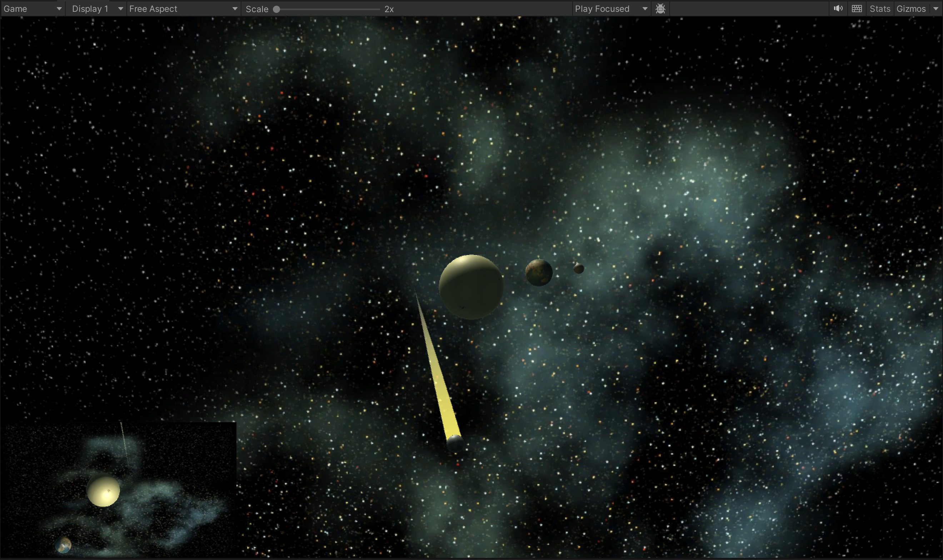This screenshot has width=943, height=560.
Task: Click the Scale slider handle
Action: [276, 9]
